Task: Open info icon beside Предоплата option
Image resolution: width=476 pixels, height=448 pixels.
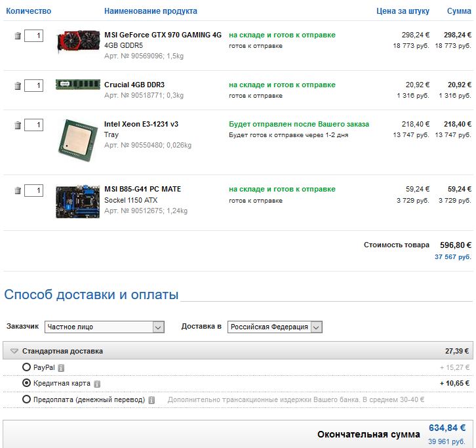Action: [x=151, y=400]
